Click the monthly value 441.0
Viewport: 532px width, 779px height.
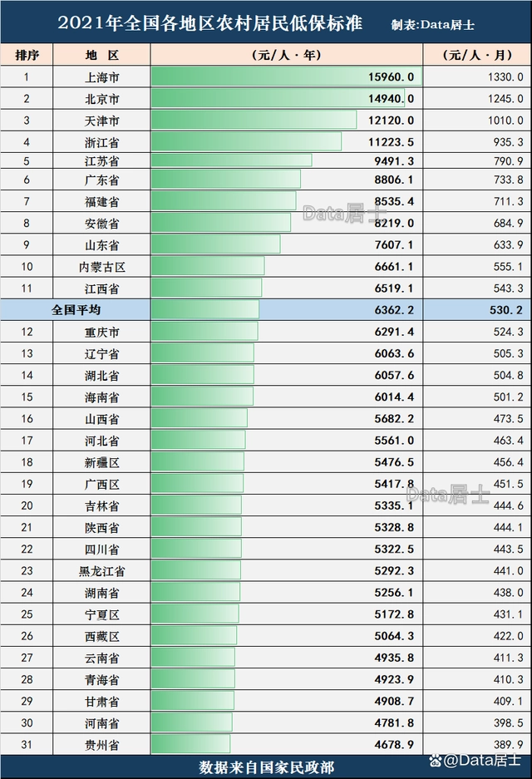(508, 571)
